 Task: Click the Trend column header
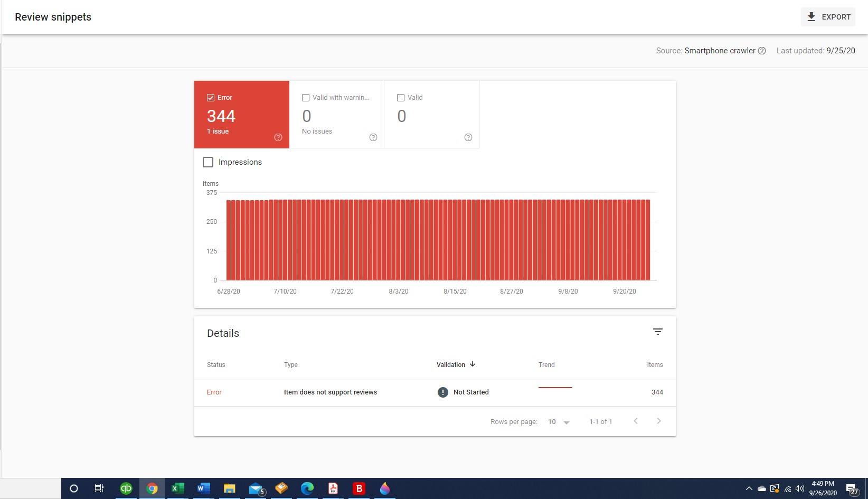click(x=546, y=365)
